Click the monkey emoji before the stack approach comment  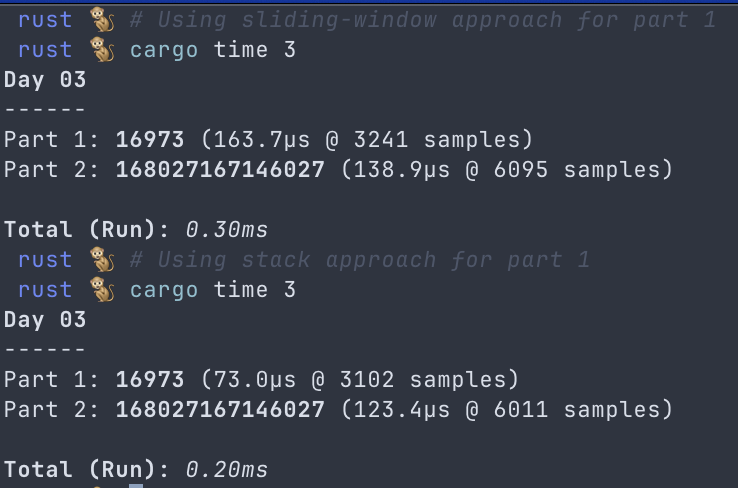(99, 260)
